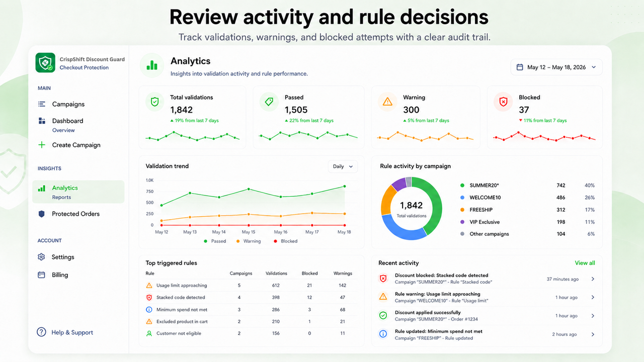Click Discount applied successfully check icon
Screen dimensions: 644x362
pos(383,315)
